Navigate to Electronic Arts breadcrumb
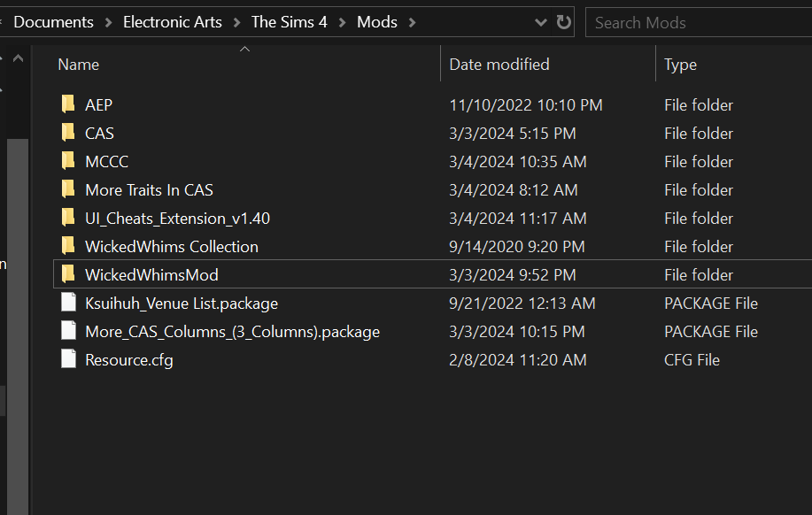This screenshot has width=812, height=515. click(x=173, y=22)
